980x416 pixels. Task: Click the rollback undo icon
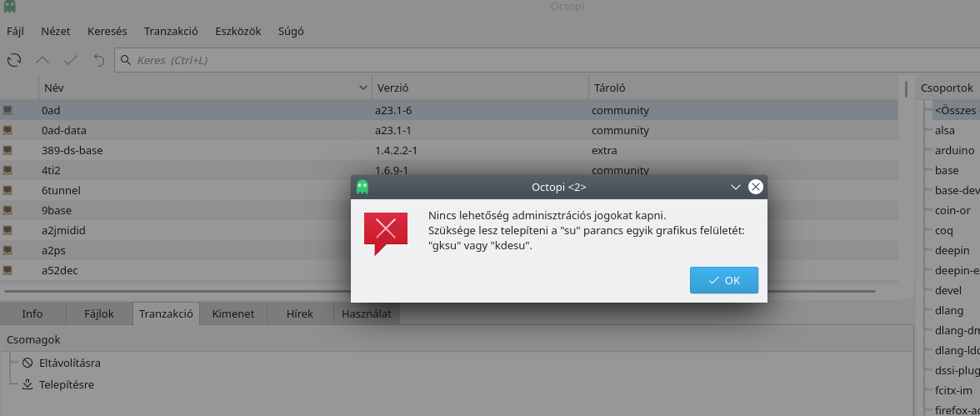[98, 60]
